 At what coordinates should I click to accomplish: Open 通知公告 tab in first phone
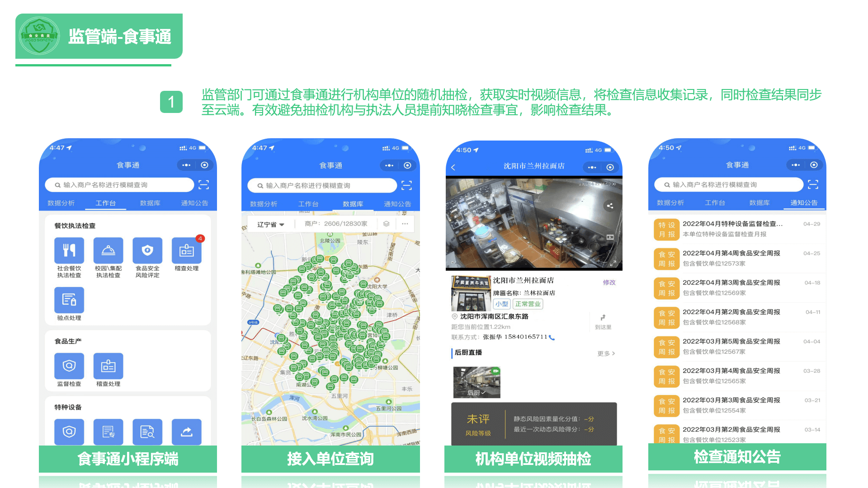click(194, 203)
